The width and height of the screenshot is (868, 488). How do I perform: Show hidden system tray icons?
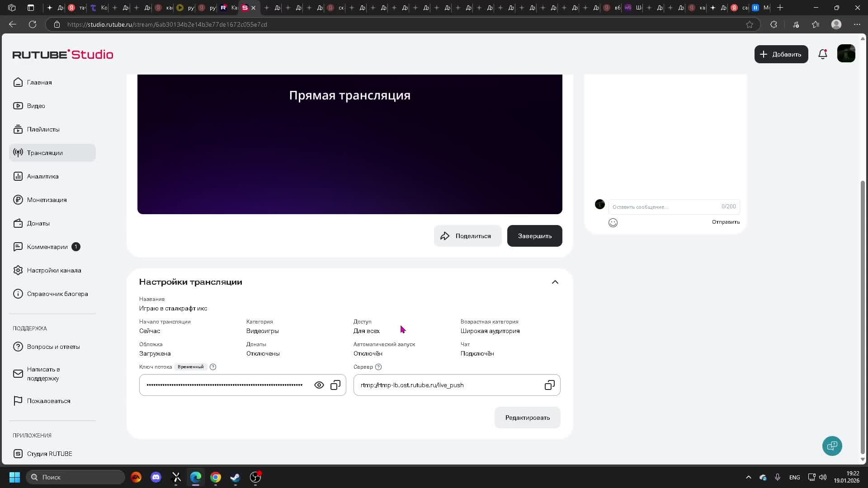coord(748,477)
